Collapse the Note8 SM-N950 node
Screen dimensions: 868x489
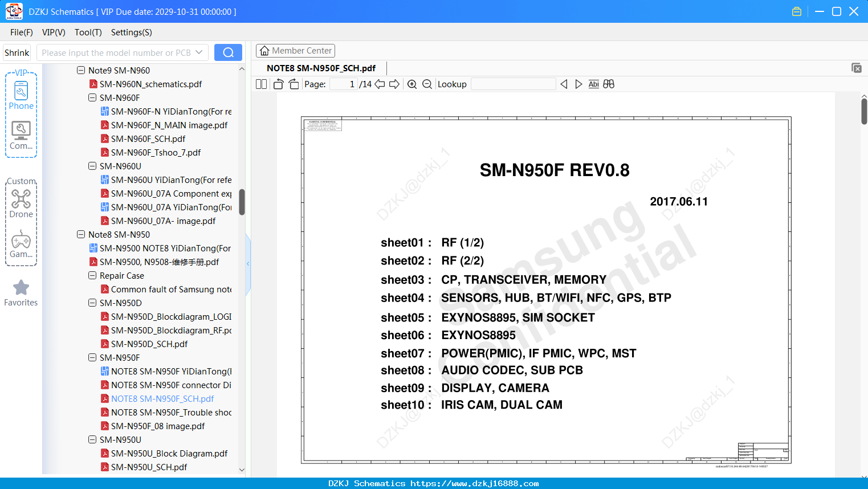pos(81,235)
